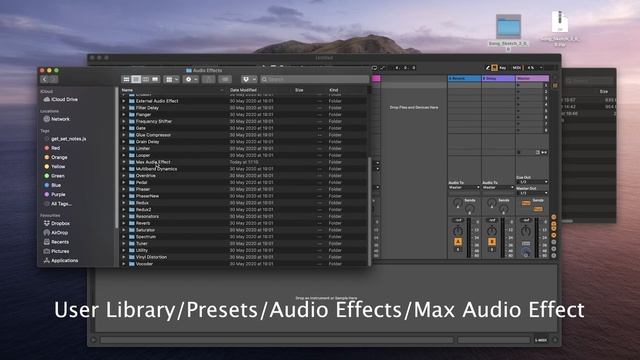The width and height of the screenshot is (640, 360).
Task: Select the Red tag in the sidebar
Action: click(x=52, y=148)
